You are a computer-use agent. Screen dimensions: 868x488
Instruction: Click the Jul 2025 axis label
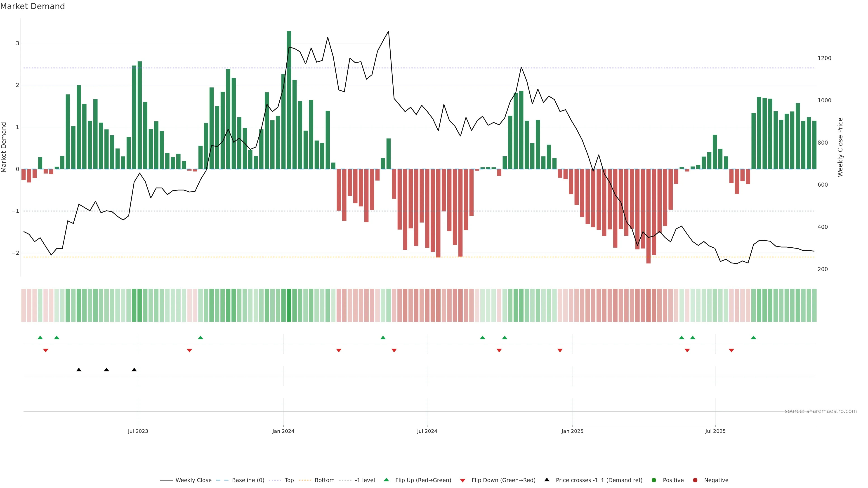tap(715, 431)
